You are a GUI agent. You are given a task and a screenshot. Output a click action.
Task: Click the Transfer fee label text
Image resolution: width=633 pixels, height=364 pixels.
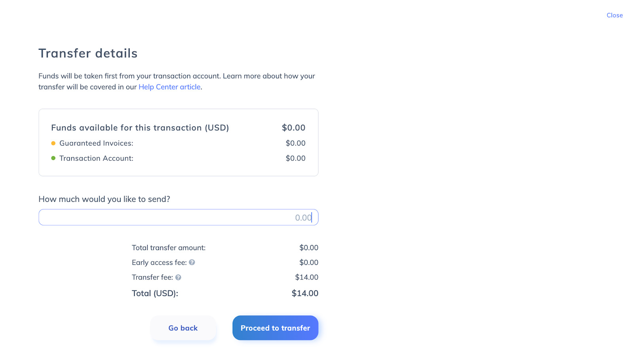pos(152,277)
